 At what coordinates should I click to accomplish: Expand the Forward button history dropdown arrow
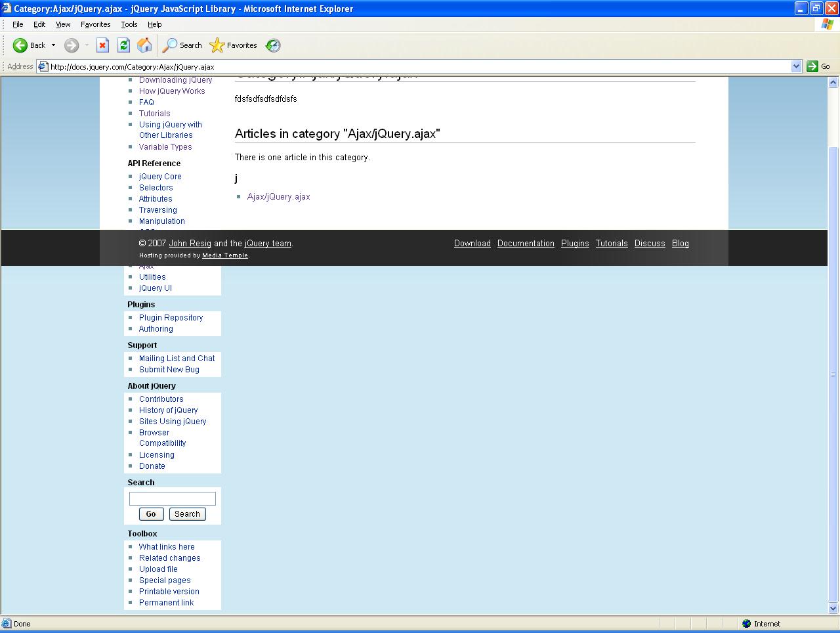click(87, 45)
